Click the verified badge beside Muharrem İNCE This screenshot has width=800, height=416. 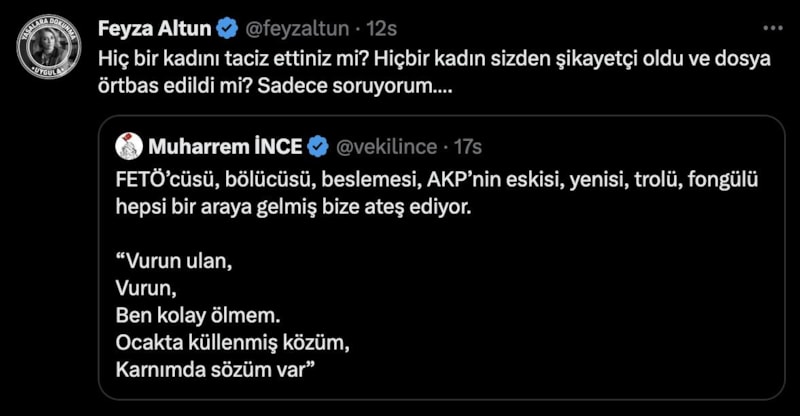318,147
